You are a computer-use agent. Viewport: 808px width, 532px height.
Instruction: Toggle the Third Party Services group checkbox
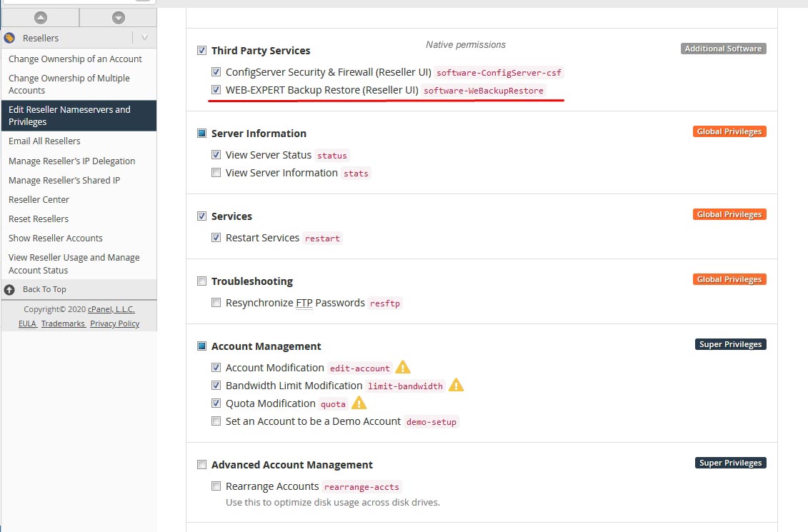(201, 51)
